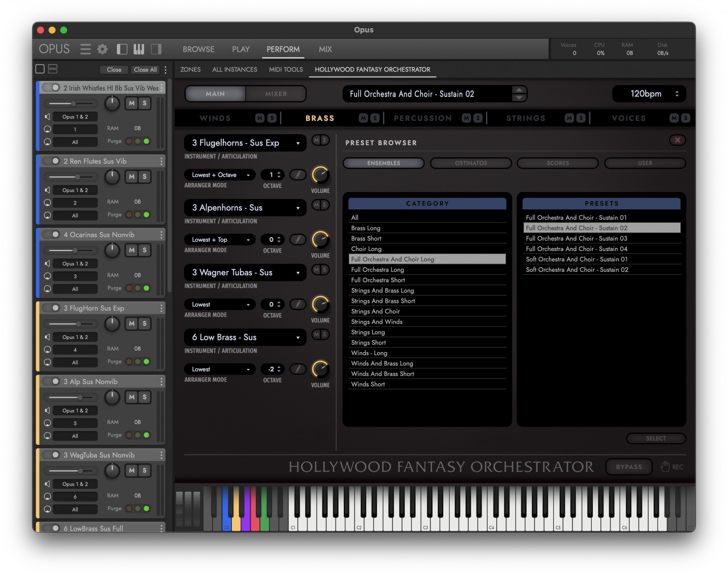Toggle power switch for 4 Ocarinas Sus Nonvib

point(51,235)
